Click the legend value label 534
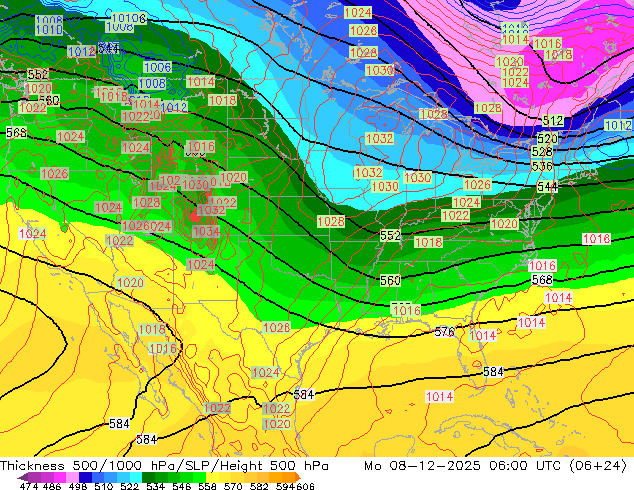 (156, 486)
